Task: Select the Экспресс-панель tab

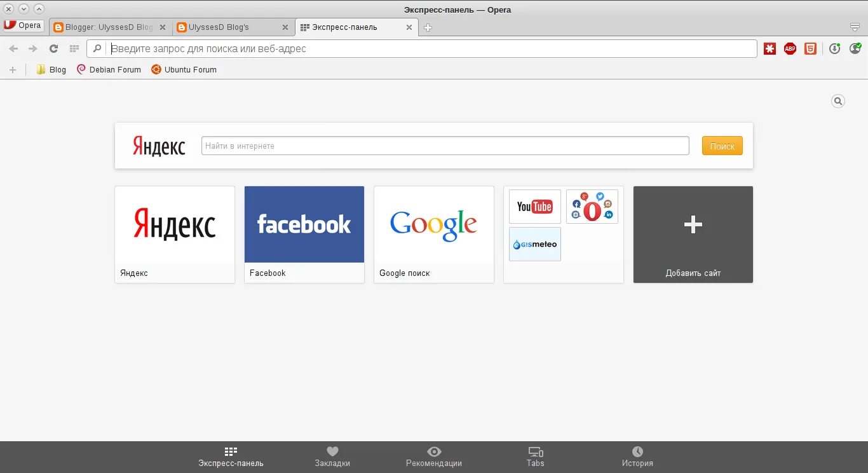Action: pyautogui.click(x=356, y=27)
